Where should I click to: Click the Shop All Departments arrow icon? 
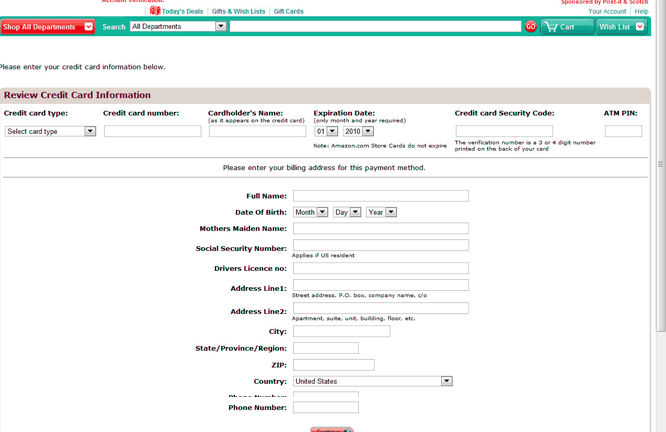88,27
